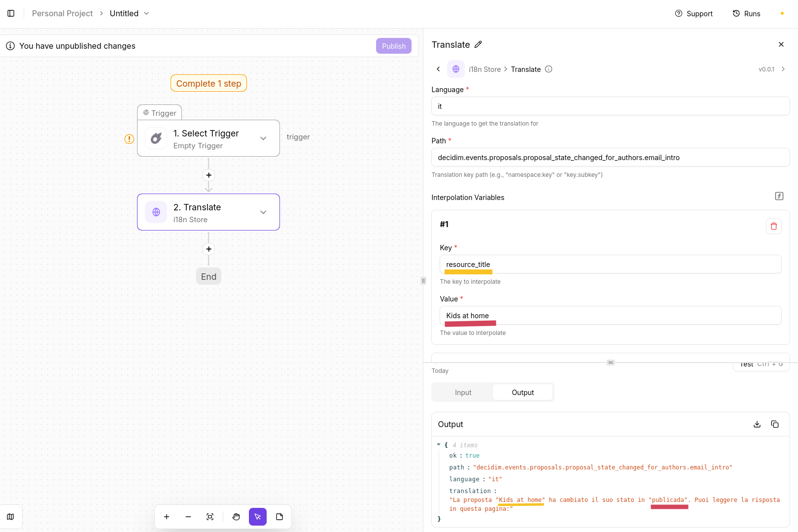Viewport: 798px width, 532px height.
Task: Add a step after Translate
Action: tap(208, 249)
